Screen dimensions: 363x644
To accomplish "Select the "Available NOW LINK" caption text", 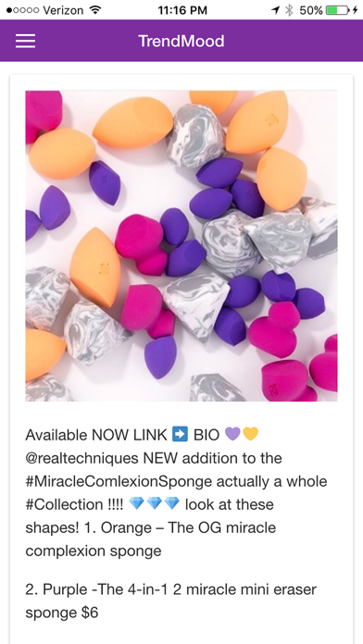I will (x=96, y=435).
